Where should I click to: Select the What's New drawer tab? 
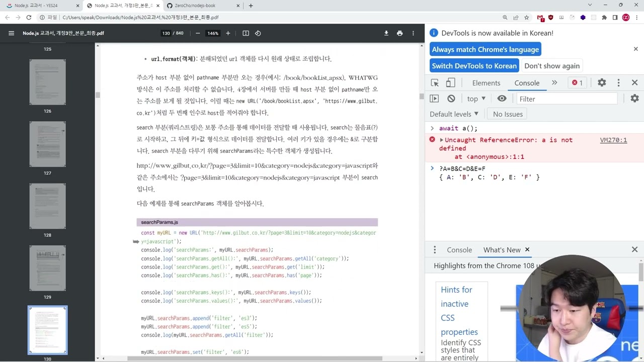pyautogui.click(x=502, y=250)
